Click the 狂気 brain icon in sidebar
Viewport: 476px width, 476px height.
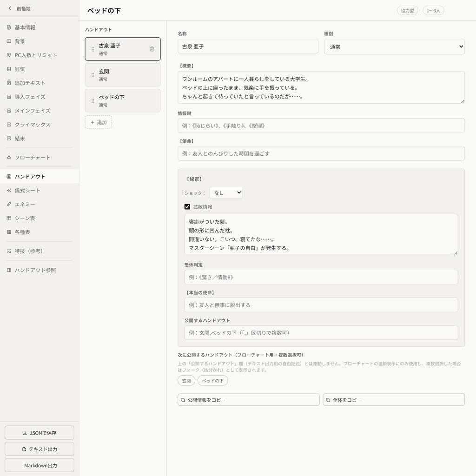9,69
